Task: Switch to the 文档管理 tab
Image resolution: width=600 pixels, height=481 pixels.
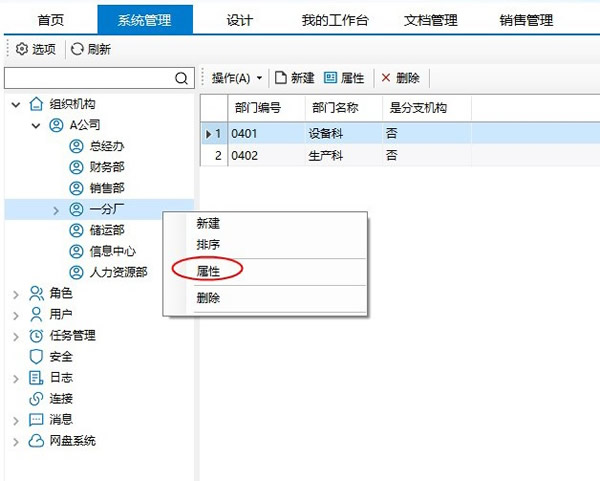Action: click(x=430, y=20)
